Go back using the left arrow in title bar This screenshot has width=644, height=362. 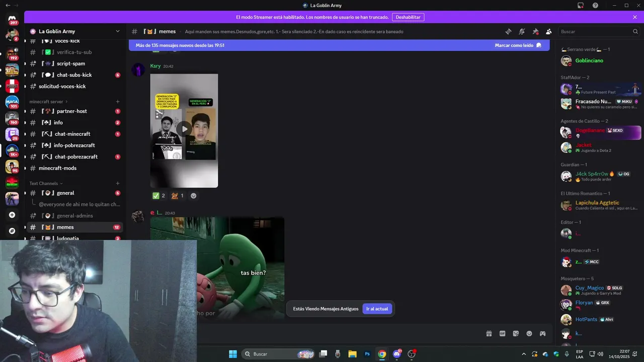tap(8, 6)
